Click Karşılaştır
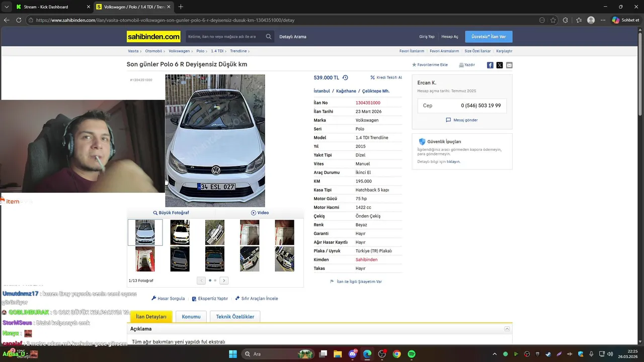The height and width of the screenshot is (362, 644). 504,51
